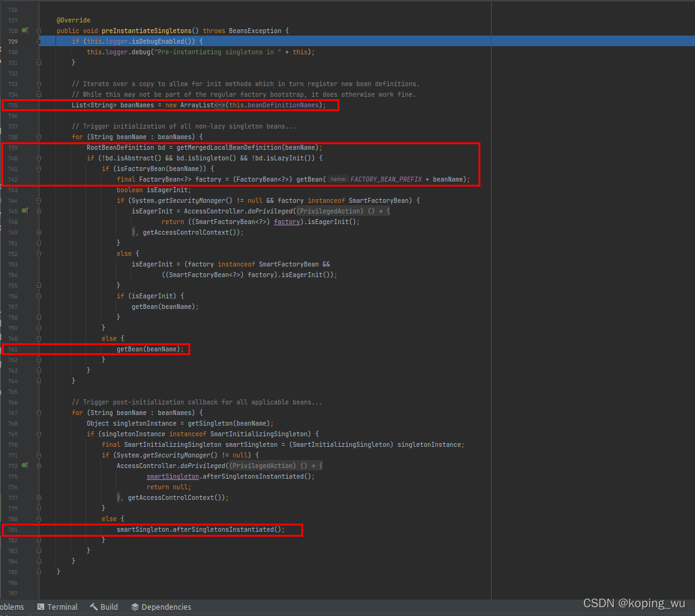The height and width of the screenshot is (616, 695).
Task: Expand the folded diamond operator on line 735
Action: tap(220, 105)
